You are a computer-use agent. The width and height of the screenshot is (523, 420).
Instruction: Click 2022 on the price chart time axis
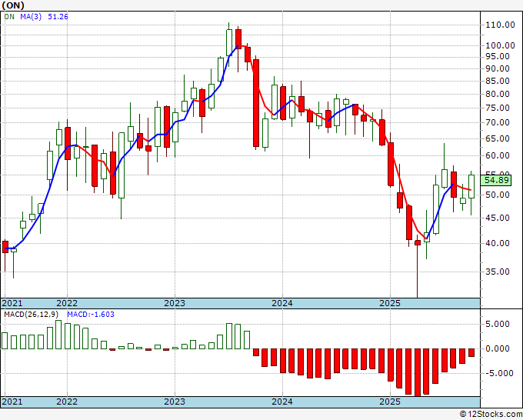[67, 303]
